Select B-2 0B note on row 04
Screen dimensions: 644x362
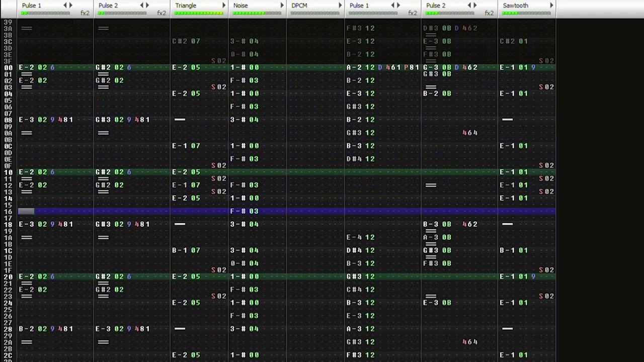[437, 94]
